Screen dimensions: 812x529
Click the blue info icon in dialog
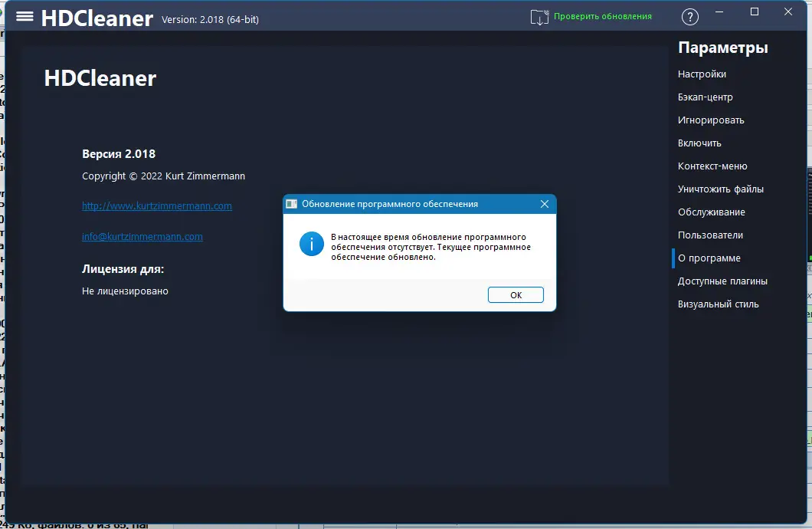312,244
